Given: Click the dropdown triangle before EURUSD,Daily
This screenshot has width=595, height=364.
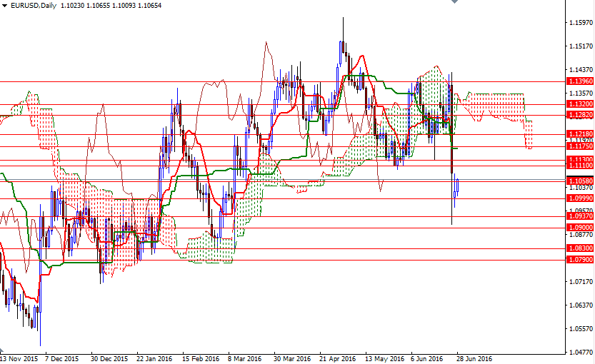Looking at the screenshot, I should [4, 5].
